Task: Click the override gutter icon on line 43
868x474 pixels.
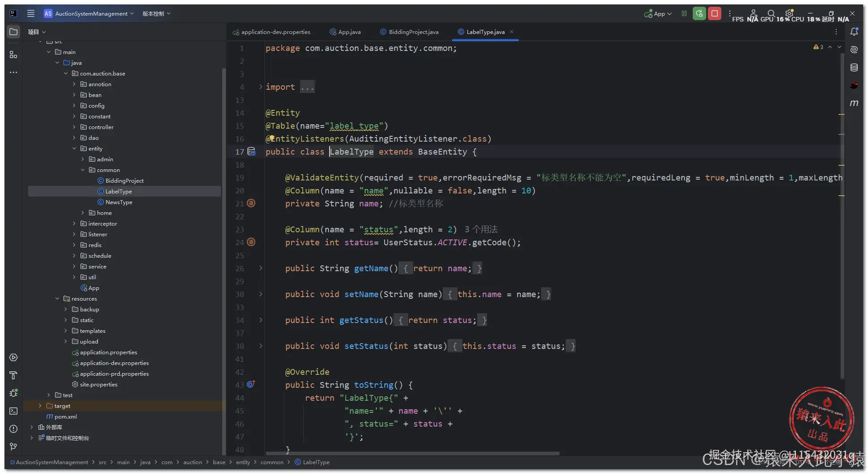Action: click(x=251, y=384)
